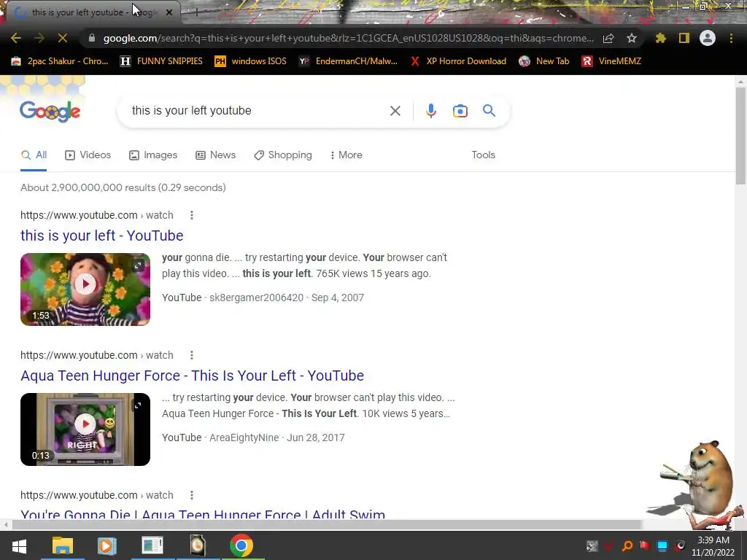Open the EndermanCH/Malw... bookmark
The image size is (747, 560).
coord(348,61)
